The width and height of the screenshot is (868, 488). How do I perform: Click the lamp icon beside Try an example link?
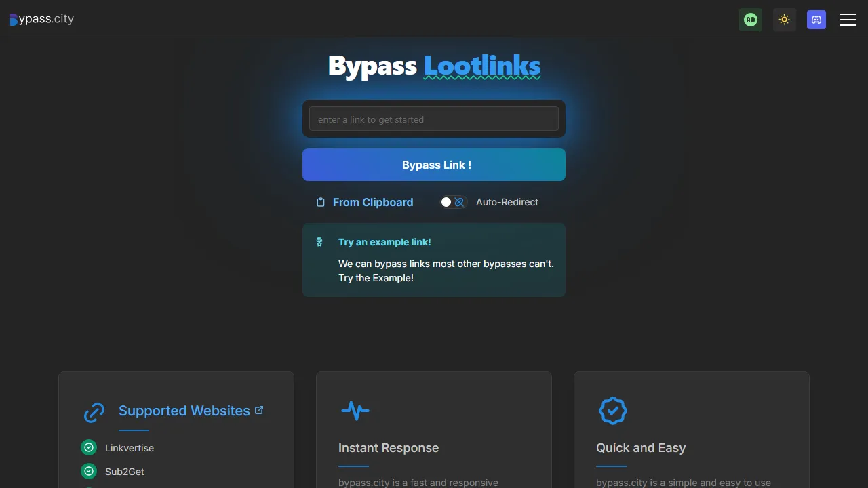coord(319,241)
